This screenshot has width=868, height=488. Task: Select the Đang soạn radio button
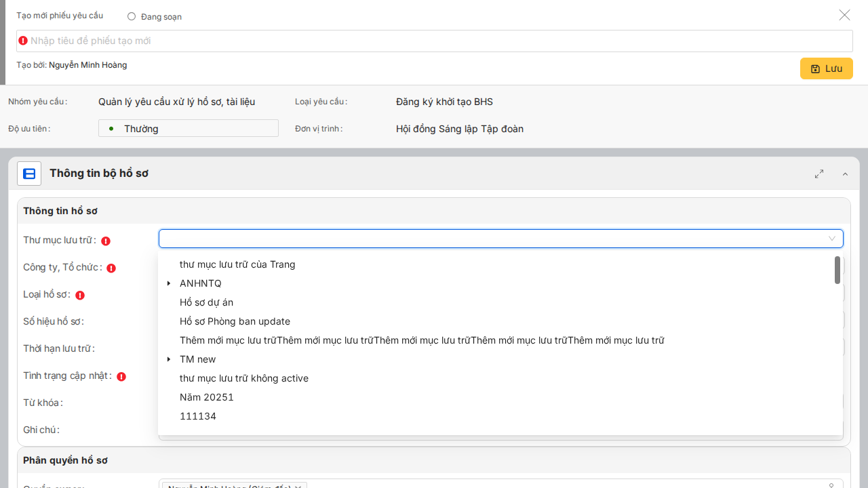point(132,16)
